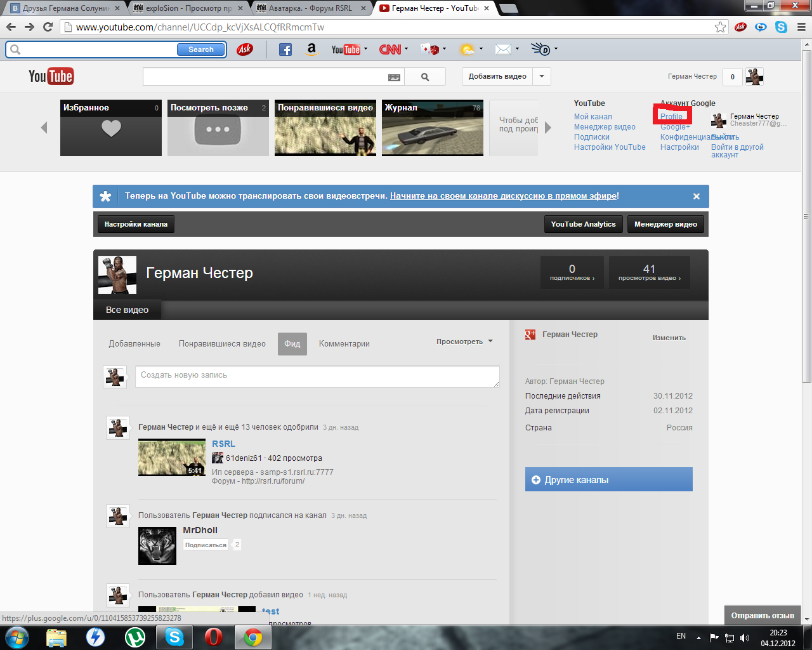This screenshot has width=812, height=650.
Task: Open the Facebook icon in the toolbar
Action: 285,50
